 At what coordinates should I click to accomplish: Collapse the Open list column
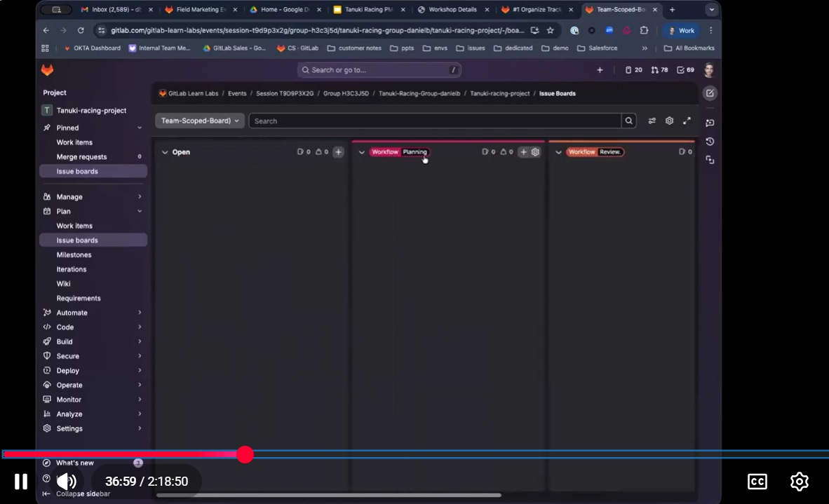(165, 152)
